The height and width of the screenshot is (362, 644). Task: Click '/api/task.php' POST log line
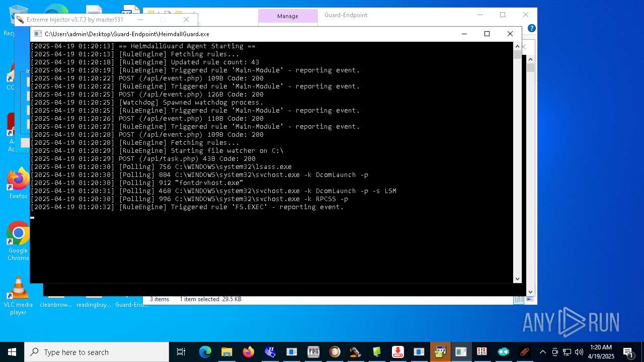coord(143,159)
